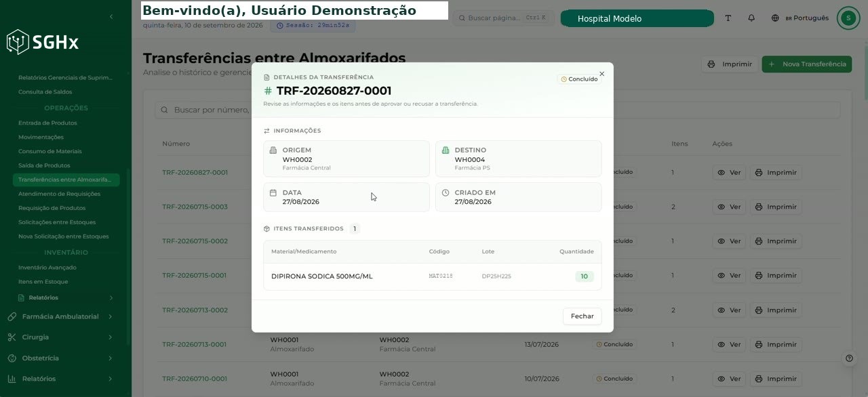Print transfer TRF-20260713-0001 from its row
The height and width of the screenshot is (397, 868).
(776, 345)
